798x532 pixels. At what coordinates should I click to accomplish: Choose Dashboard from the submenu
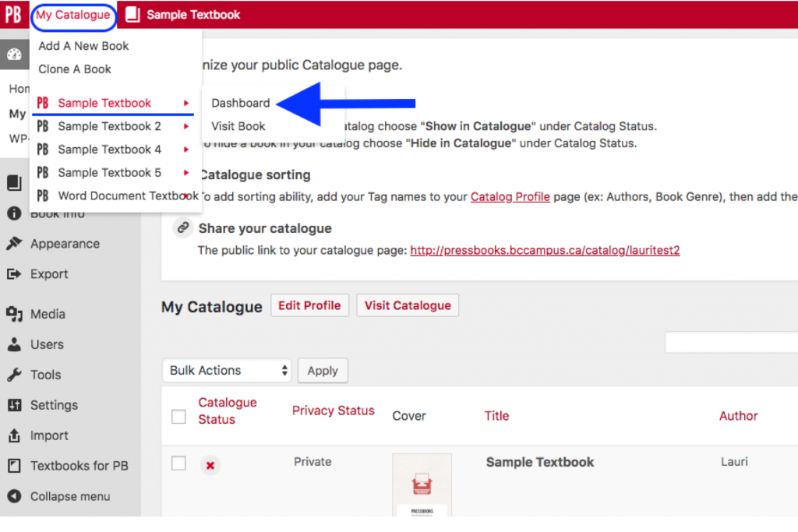[241, 103]
